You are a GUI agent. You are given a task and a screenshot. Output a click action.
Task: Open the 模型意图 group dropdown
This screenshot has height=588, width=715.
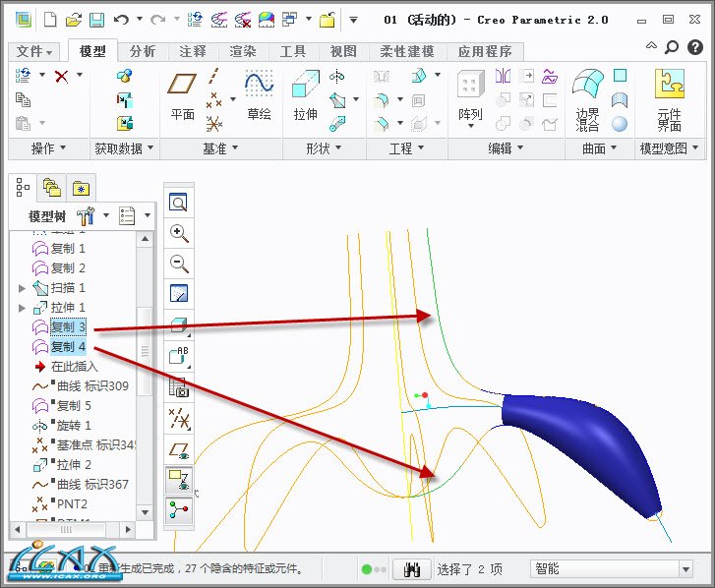pos(669,147)
